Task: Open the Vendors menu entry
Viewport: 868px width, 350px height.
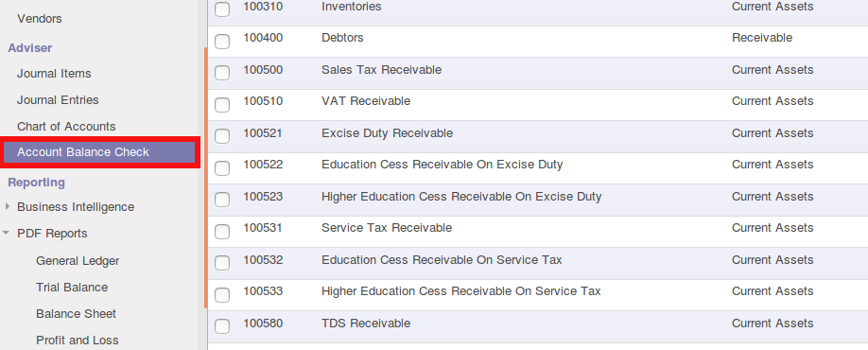Action: [40, 19]
